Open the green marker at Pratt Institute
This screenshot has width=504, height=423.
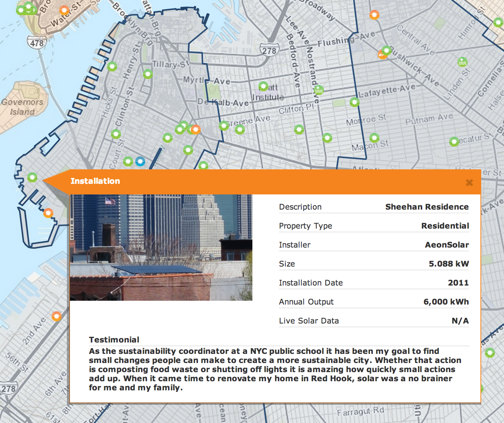coord(263,86)
